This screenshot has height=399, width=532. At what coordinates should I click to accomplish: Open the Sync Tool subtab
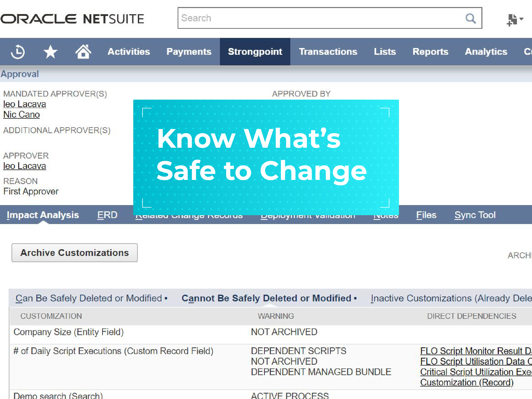coord(475,215)
